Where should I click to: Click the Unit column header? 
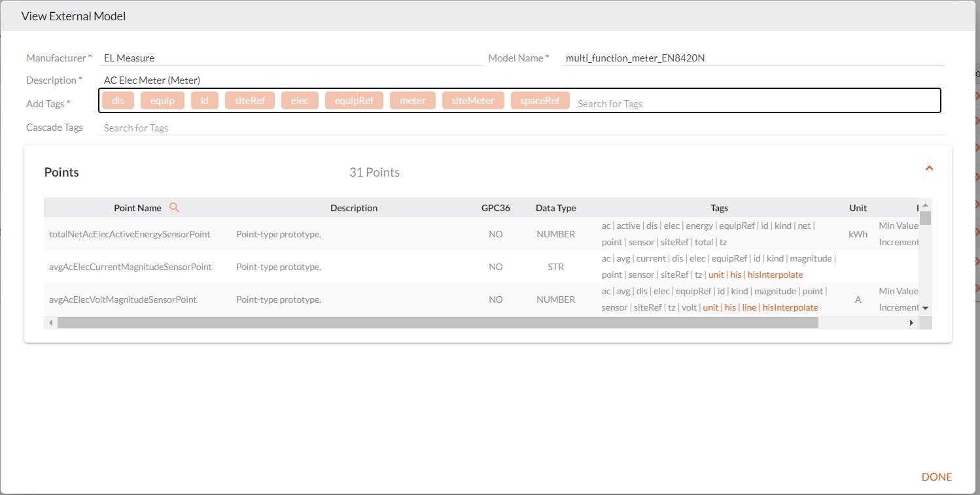858,208
